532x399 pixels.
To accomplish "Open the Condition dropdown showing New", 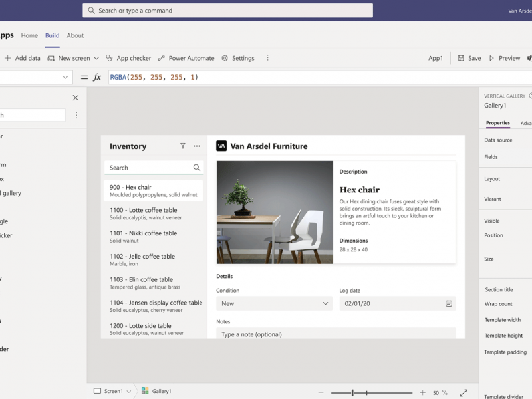I will (274, 303).
